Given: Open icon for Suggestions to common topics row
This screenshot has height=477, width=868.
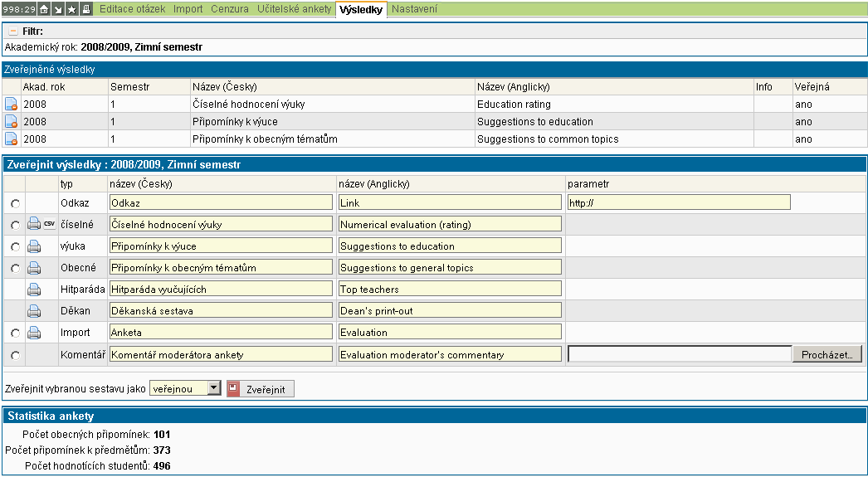Looking at the screenshot, I should click(12, 139).
